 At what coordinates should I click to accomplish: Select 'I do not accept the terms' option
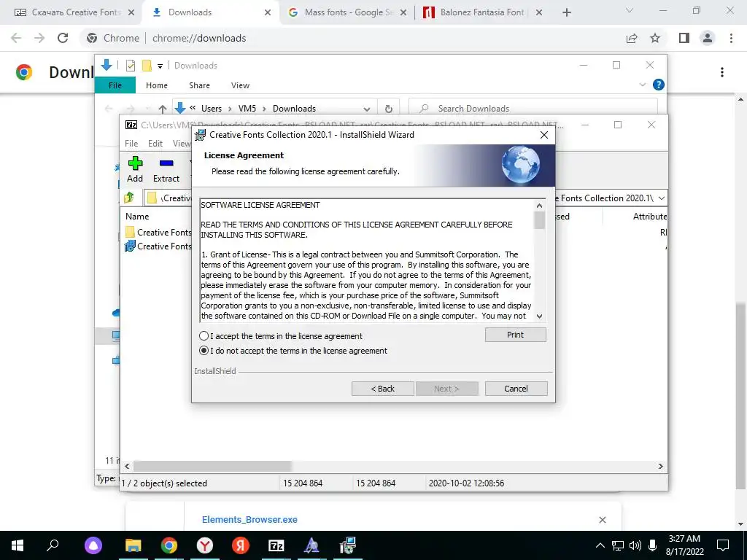204,351
